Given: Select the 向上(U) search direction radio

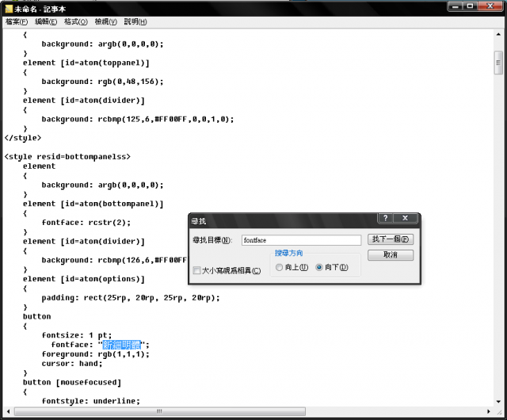Looking at the screenshot, I should click(279, 267).
